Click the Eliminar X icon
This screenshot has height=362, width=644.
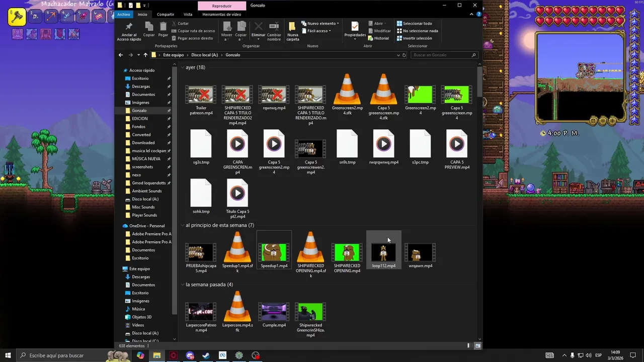coord(258,26)
